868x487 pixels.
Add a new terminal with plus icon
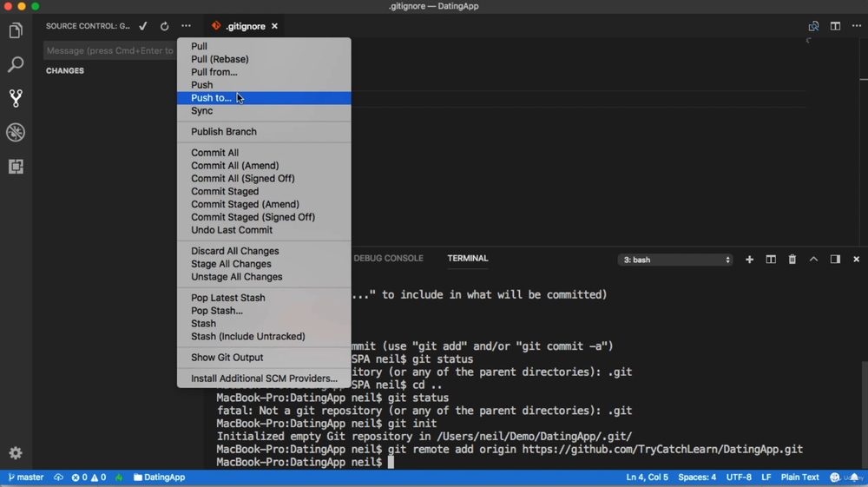tap(750, 260)
